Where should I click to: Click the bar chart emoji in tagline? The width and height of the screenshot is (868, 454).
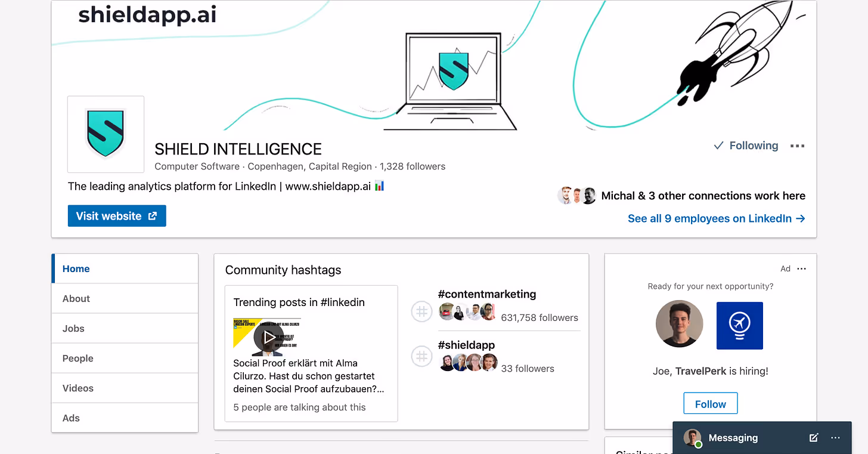[x=380, y=186]
